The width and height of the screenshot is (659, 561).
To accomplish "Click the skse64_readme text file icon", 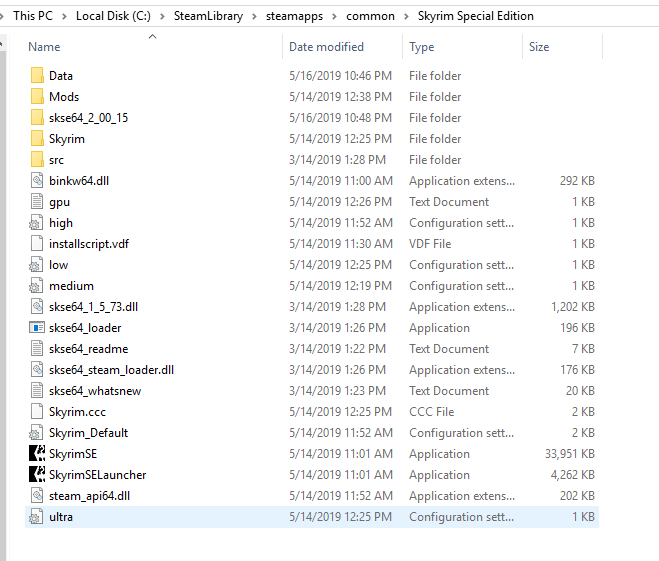I will coord(37,349).
